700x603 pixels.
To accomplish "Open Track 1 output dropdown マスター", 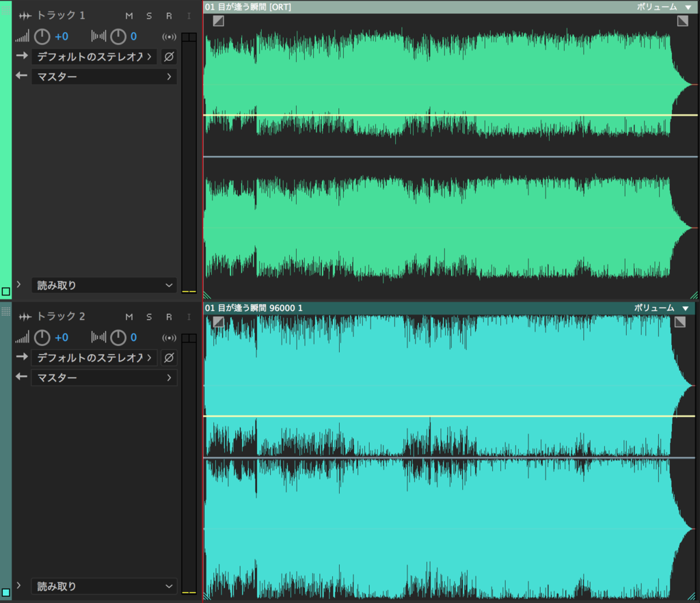I will 105,77.
